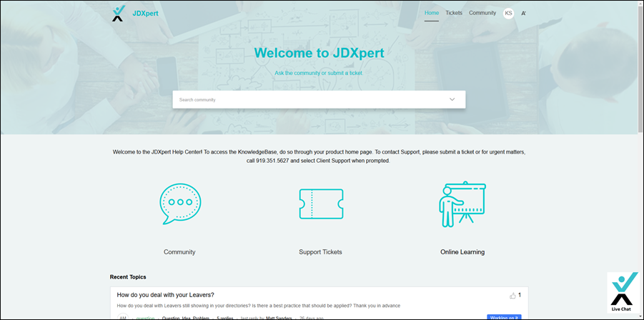Click the JDXpert brand name text
Viewport: 644px width, 320px height.
pos(146,13)
